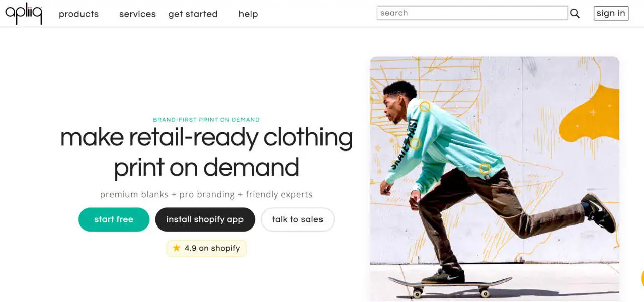Viewport: 644px width, 302px height.
Task: Open the help menu
Action: (248, 14)
